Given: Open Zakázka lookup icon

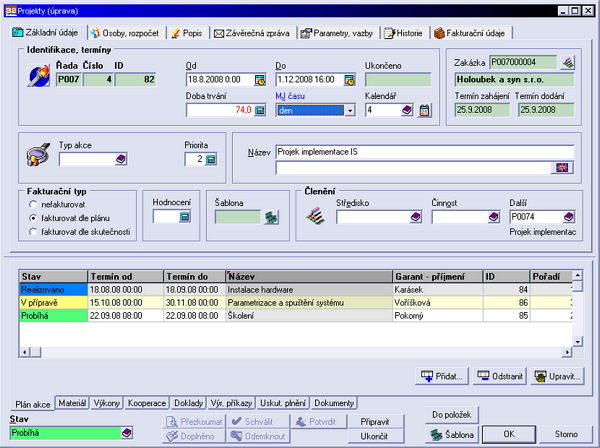Looking at the screenshot, I should click(x=568, y=62).
